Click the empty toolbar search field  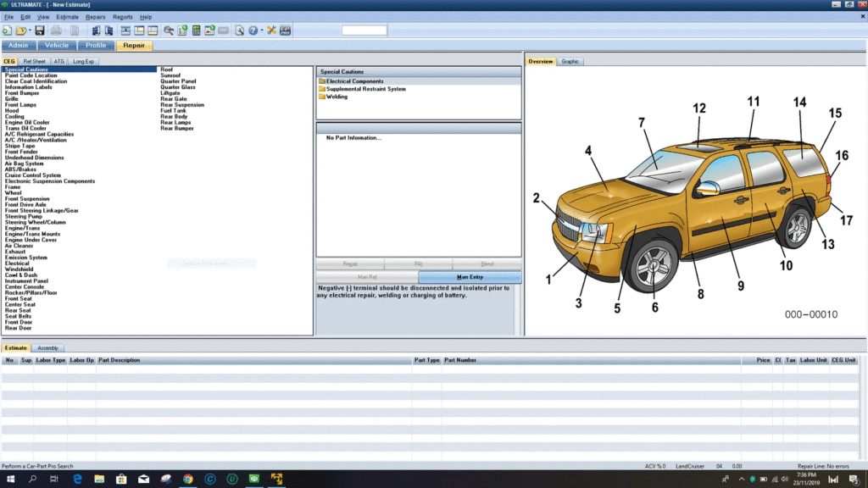(364, 30)
